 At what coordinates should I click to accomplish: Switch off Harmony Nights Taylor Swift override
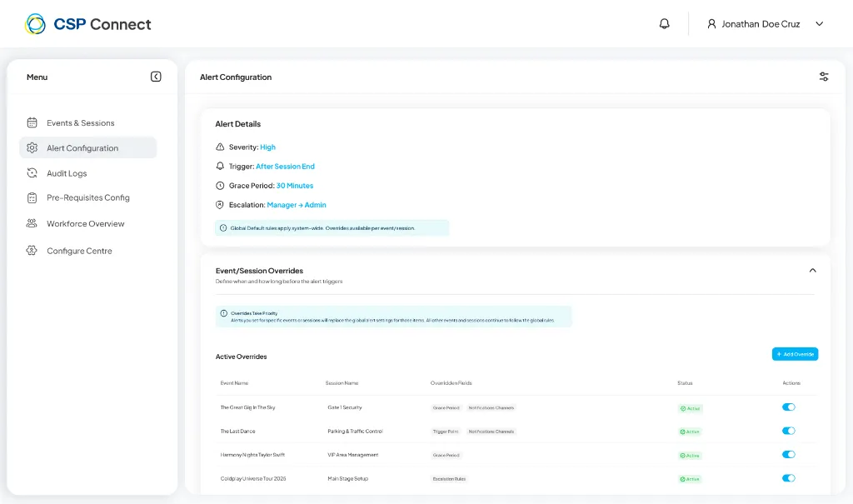coord(789,455)
